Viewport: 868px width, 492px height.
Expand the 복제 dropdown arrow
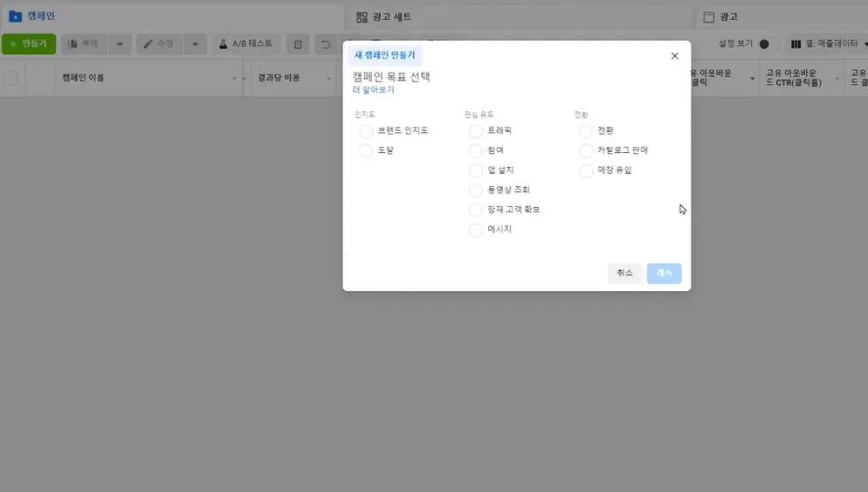[120, 44]
